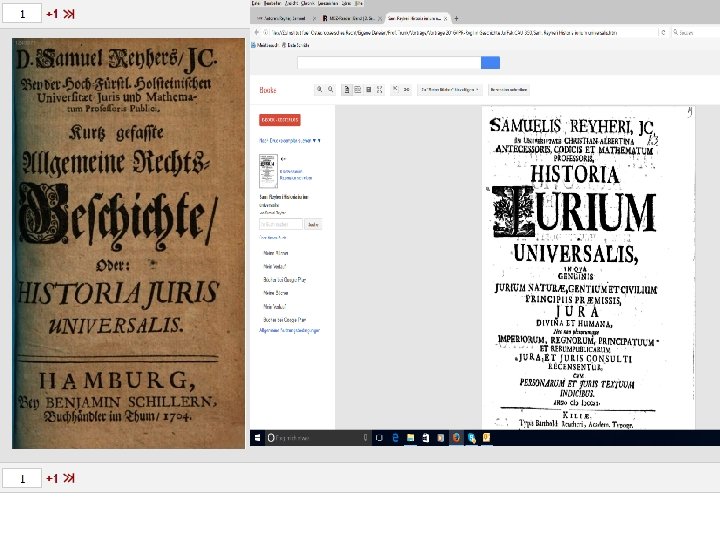Click the Historia Jurium Universalis page scan
The width and height of the screenshot is (720, 540).
pyautogui.click(x=588, y=267)
